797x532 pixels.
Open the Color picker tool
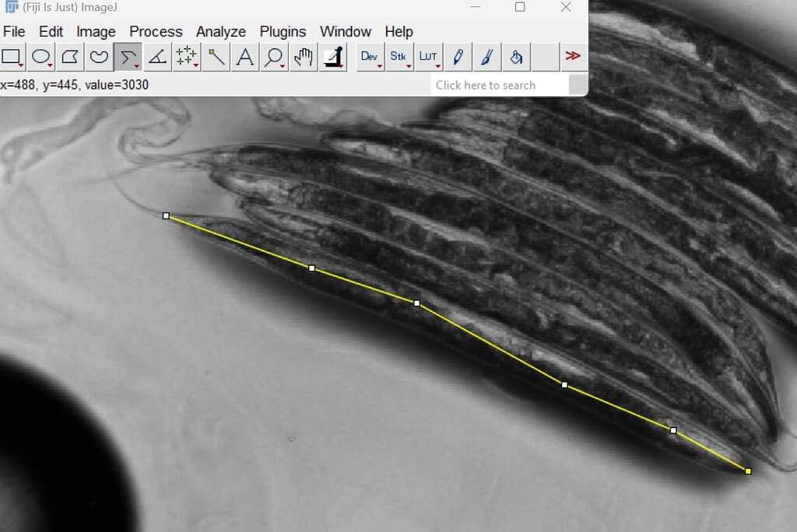click(332, 56)
